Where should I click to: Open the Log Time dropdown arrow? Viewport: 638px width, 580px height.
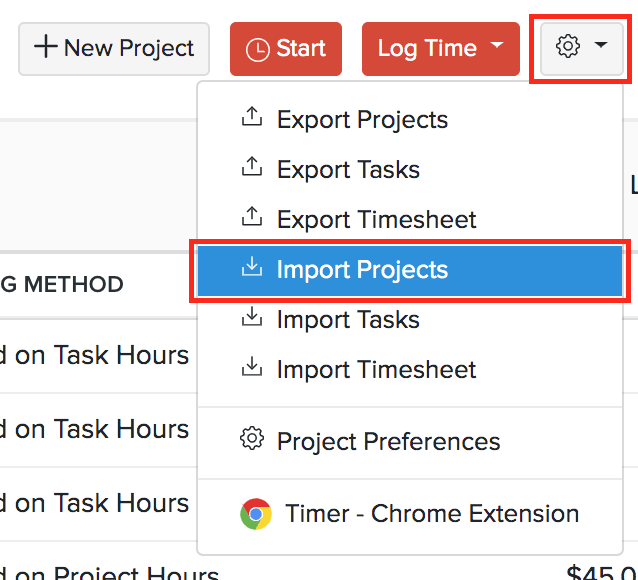pos(498,48)
